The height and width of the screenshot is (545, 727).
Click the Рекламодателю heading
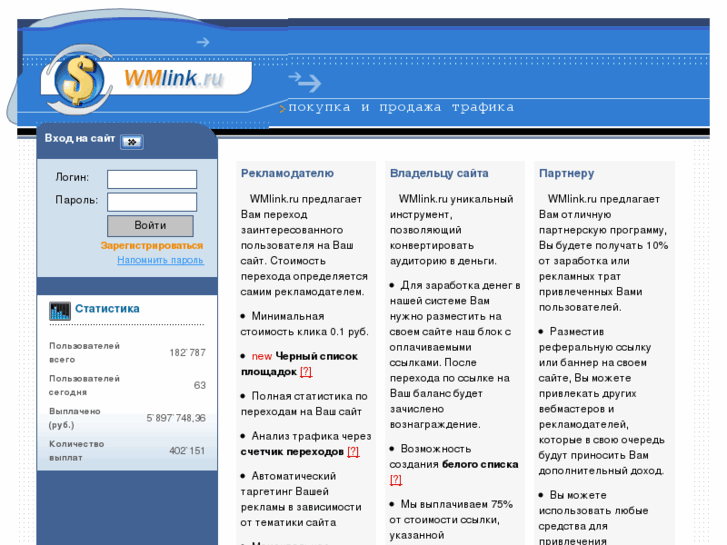coord(287,173)
